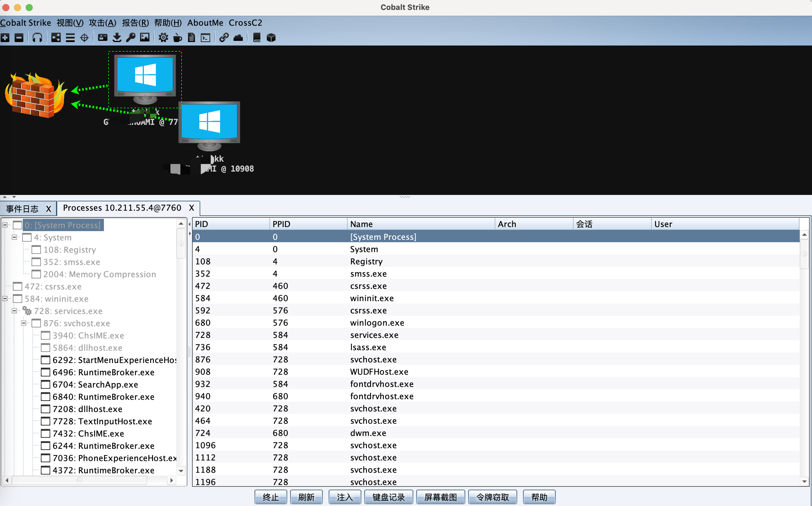Image resolution: width=812 pixels, height=506 pixels.
Task: Collapse the 4: System tree node
Action: pos(14,237)
